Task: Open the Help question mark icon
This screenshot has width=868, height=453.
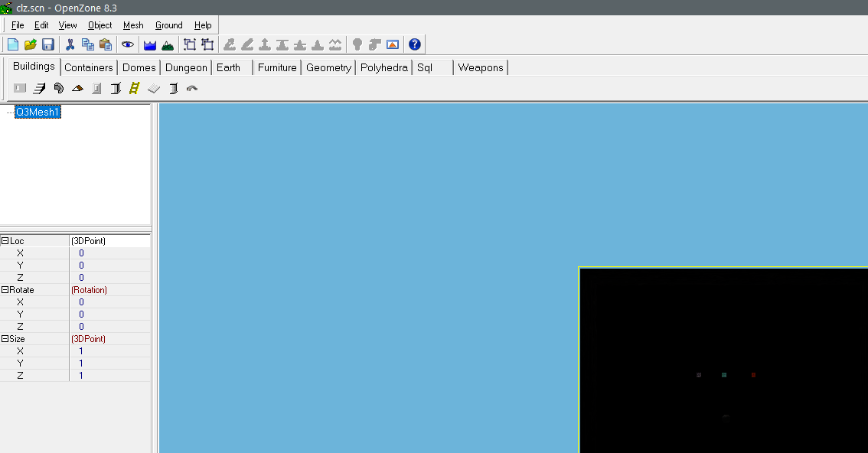Action: pos(414,44)
